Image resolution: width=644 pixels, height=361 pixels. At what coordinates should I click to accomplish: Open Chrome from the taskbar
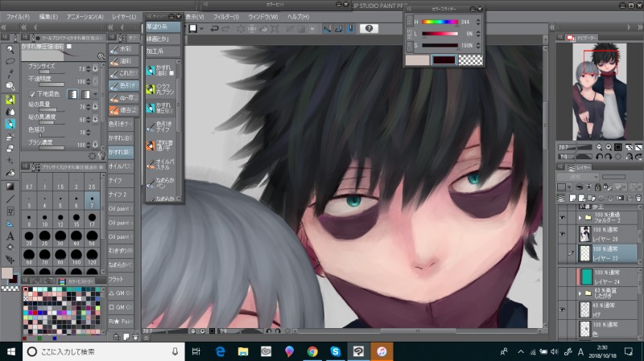tap(312, 351)
